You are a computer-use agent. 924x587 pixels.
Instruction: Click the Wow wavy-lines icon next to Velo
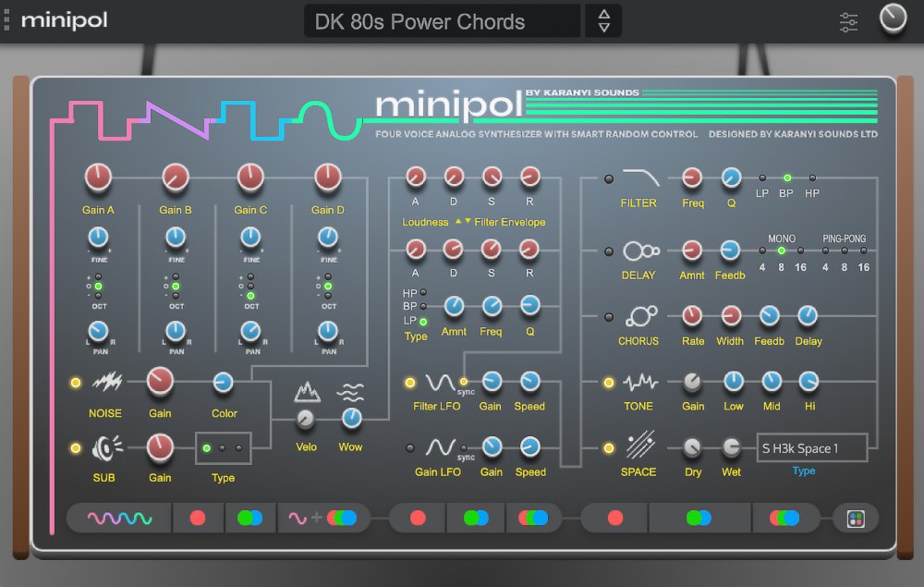pos(351,390)
